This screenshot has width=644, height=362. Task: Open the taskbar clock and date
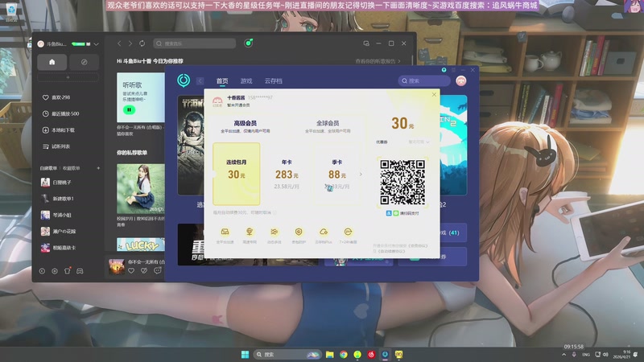(621, 355)
